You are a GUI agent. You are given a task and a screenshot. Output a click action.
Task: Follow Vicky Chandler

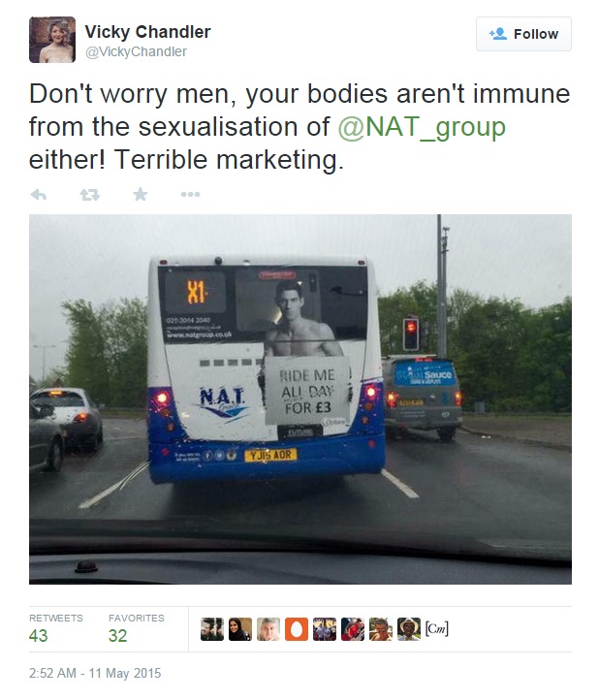click(x=523, y=34)
